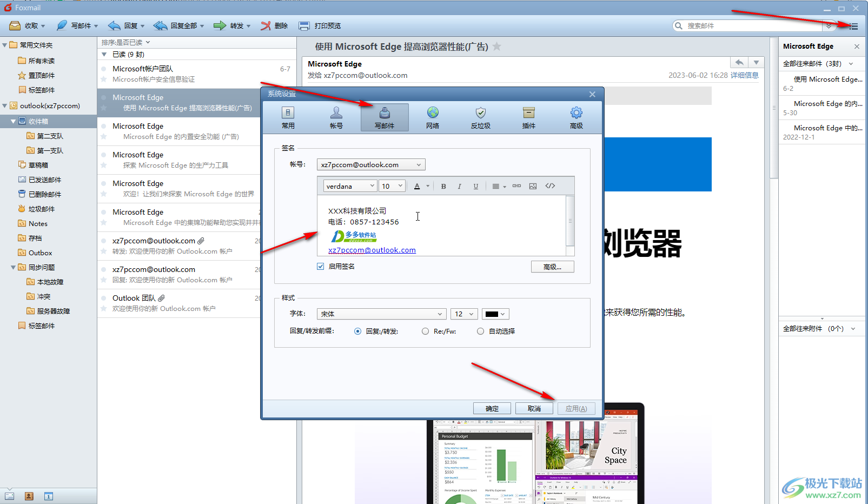Toggle bold in signature editor

(443, 186)
